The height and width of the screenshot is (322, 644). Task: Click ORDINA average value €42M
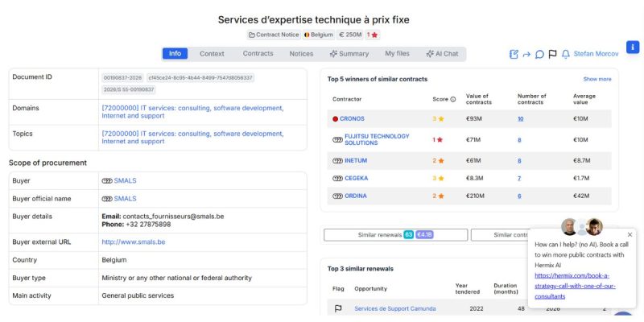pos(581,196)
